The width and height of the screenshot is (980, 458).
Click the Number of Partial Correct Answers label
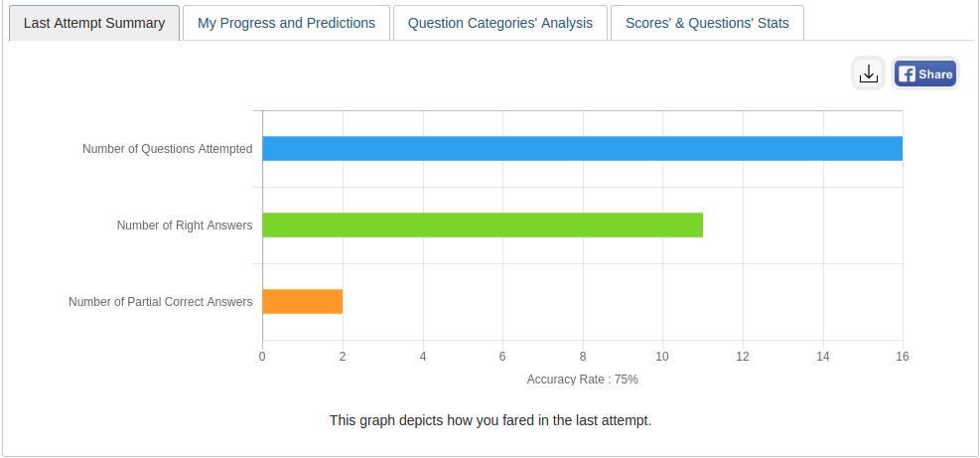click(160, 302)
